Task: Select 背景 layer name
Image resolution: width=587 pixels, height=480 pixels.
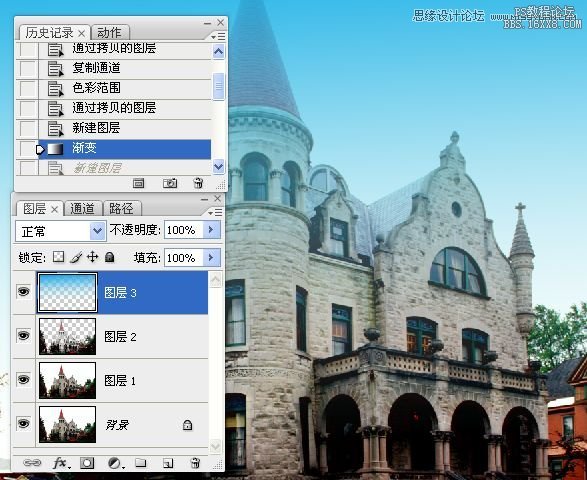Action: 117,425
